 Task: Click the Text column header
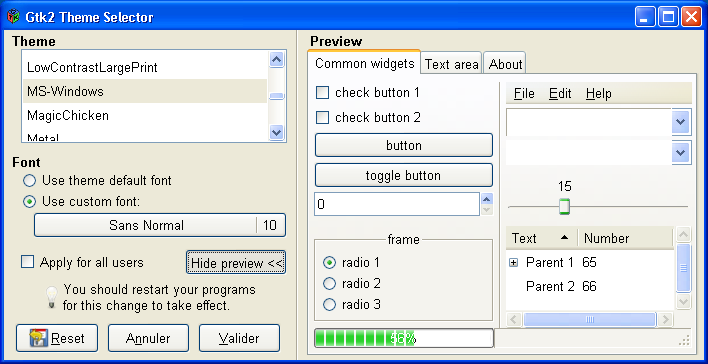(541, 238)
